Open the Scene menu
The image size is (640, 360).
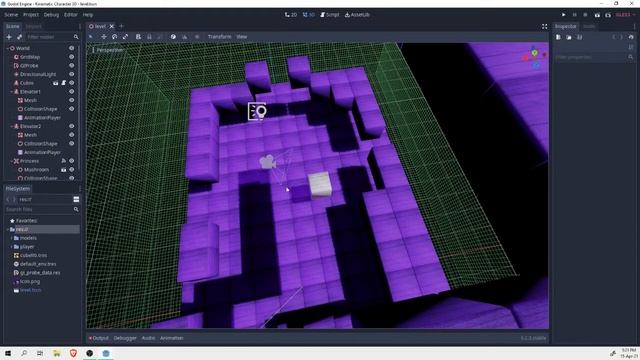pyautogui.click(x=11, y=15)
